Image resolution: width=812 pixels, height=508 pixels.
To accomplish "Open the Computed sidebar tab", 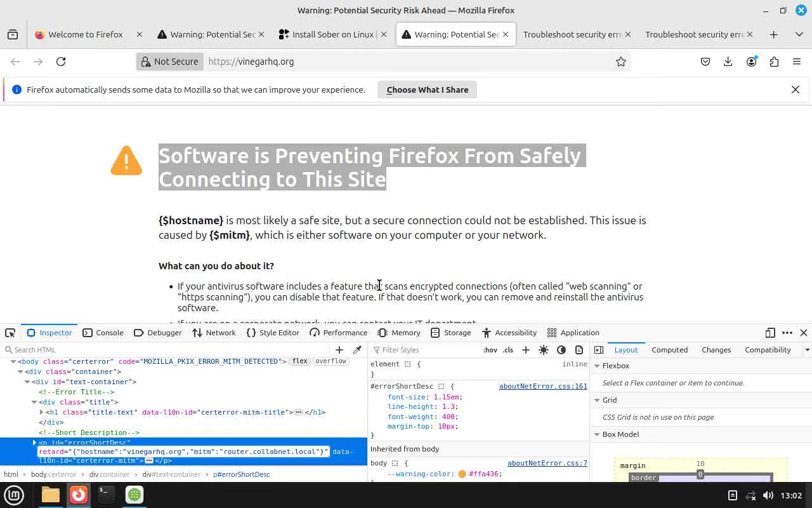I will pyautogui.click(x=669, y=350).
